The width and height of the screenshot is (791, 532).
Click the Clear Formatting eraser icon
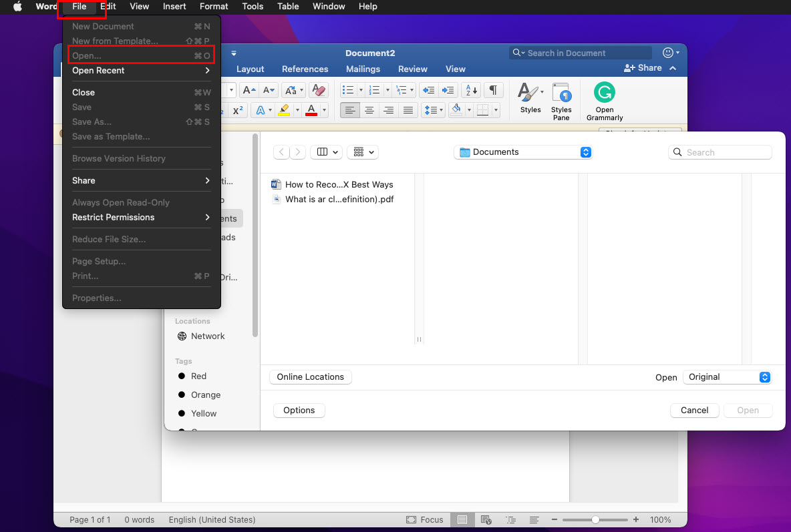pos(319,90)
